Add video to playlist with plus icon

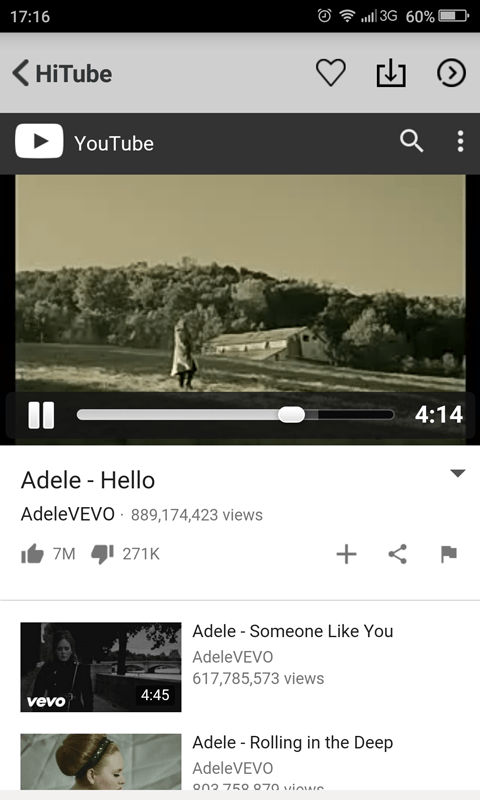click(x=346, y=554)
